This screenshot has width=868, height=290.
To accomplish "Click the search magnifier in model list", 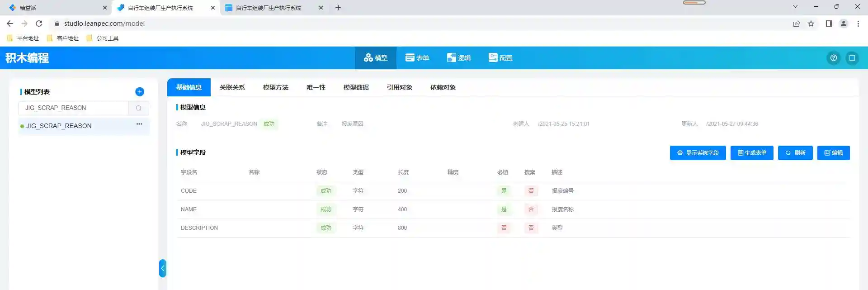I will tap(139, 108).
